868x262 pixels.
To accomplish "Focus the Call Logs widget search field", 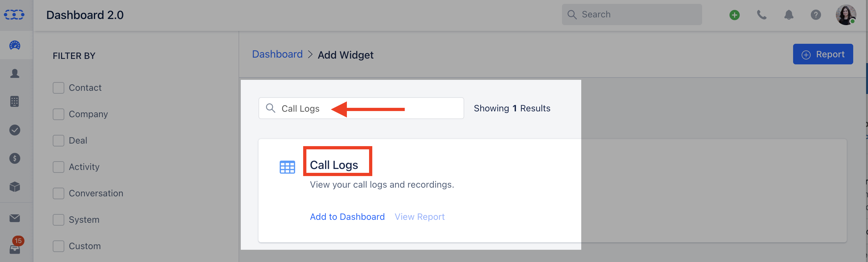I will (361, 108).
